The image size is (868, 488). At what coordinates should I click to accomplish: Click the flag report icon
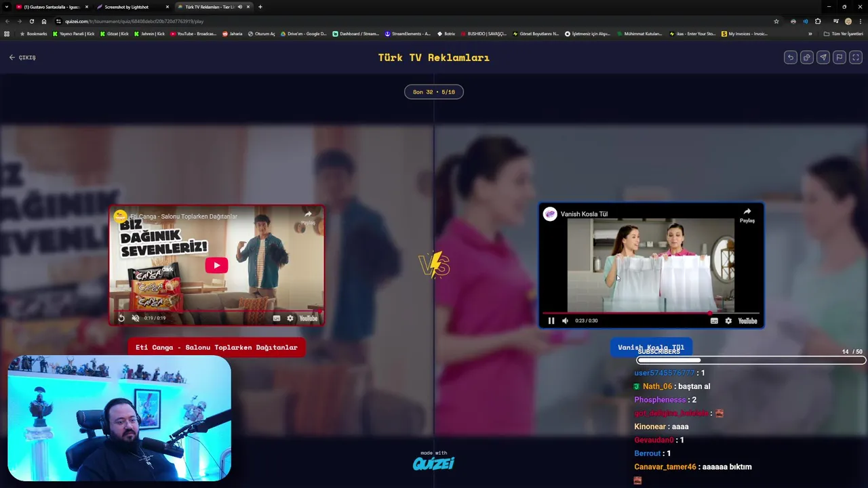(840, 58)
